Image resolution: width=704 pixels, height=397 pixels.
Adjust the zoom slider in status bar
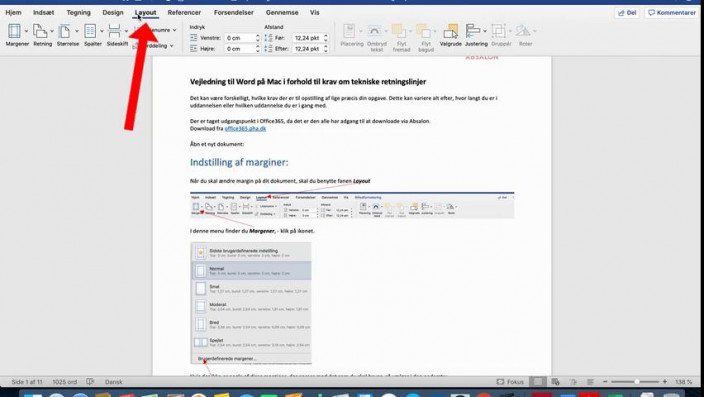[x=636, y=382]
